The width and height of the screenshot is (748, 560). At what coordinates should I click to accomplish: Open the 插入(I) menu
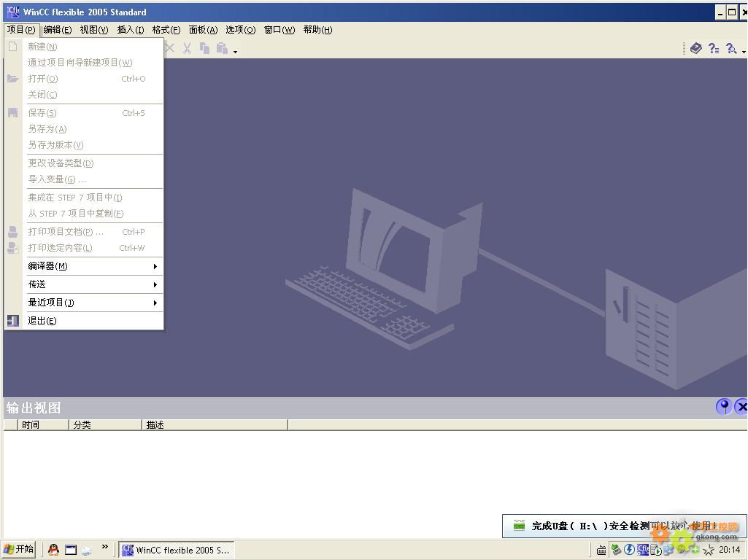click(130, 30)
